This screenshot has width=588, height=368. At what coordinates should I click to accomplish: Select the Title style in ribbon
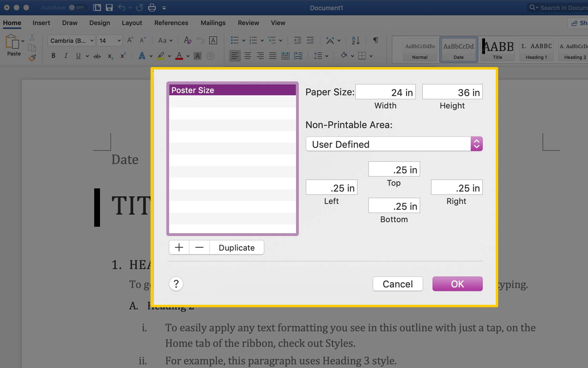[498, 48]
